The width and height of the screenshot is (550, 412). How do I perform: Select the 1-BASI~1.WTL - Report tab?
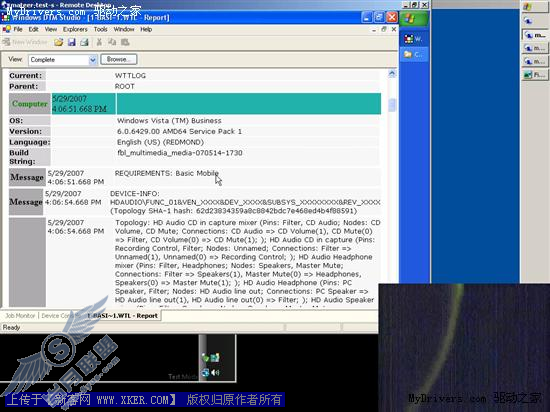(x=122, y=316)
